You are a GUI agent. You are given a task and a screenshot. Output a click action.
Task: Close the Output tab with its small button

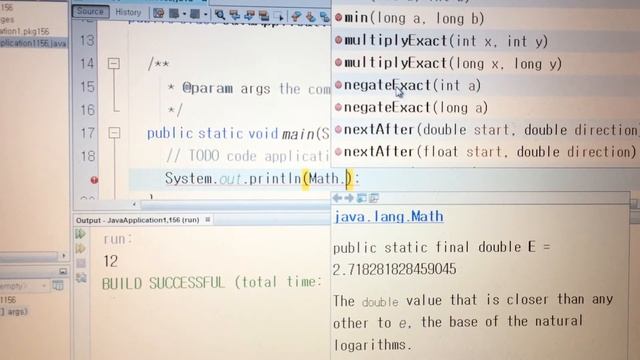[207, 220]
